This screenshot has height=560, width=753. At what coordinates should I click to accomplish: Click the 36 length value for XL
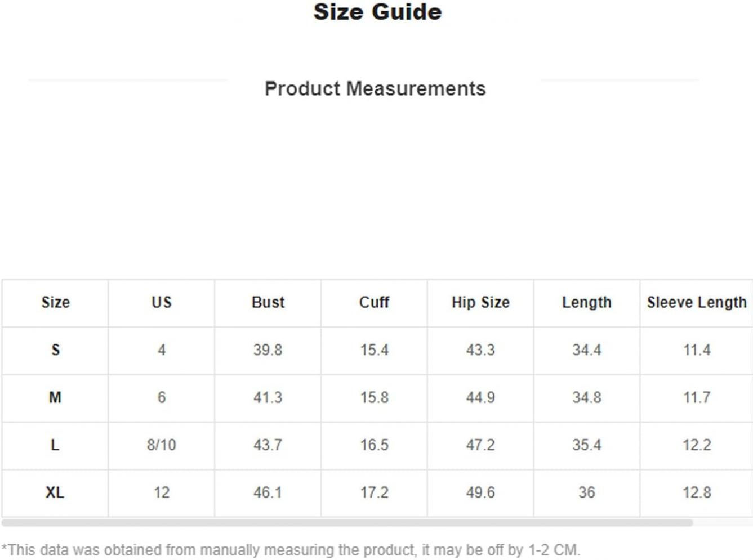point(586,492)
